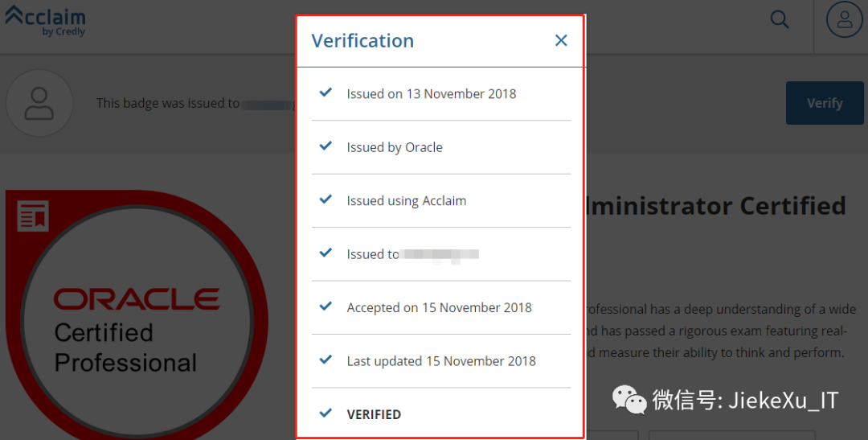This screenshot has height=440, width=868.
Task: Click the badge recipient avatar icon
Action: coord(39,103)
